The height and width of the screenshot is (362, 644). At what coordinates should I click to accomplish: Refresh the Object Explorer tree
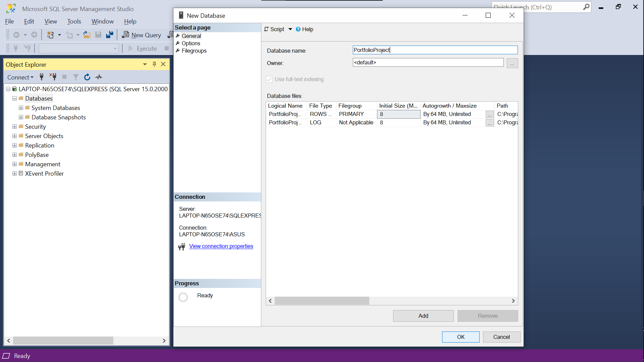pyautogui.click(x=87, y=77)
